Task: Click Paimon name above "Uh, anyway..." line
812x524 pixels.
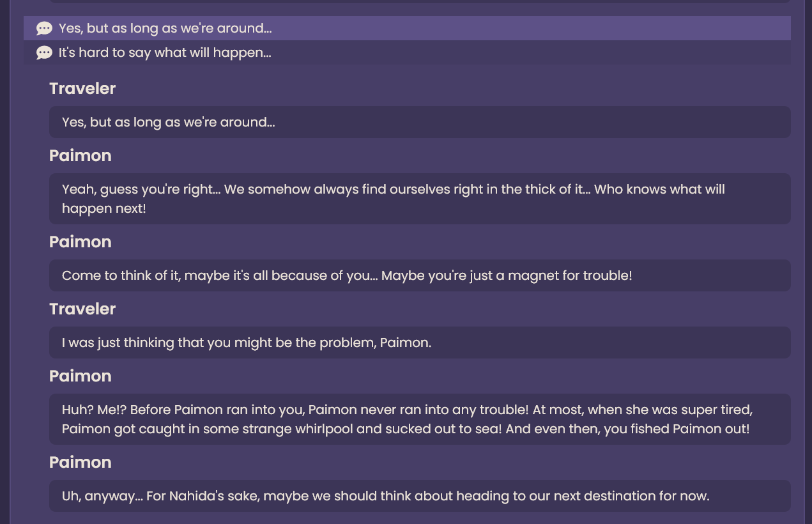Action: pos(80,462)
